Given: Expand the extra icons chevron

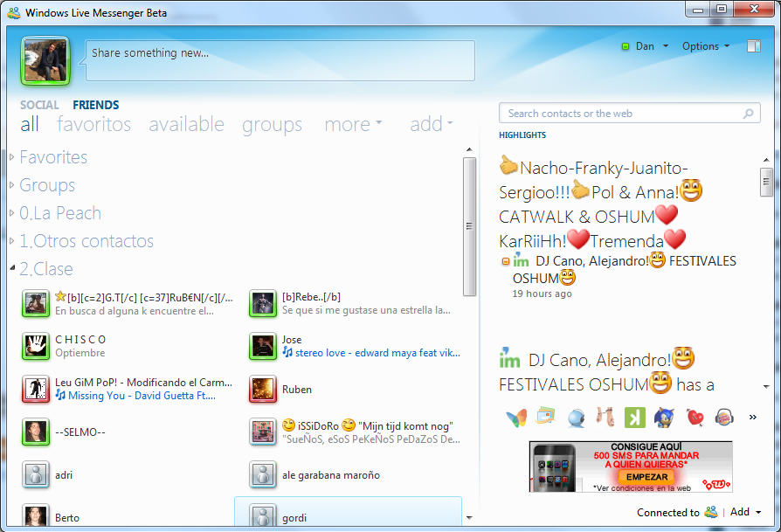Looking at the screenshot, I should (x=753, y=418).
